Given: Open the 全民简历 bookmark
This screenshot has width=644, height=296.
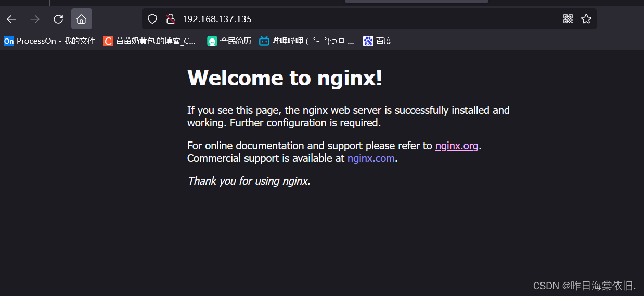Looking at the screenshot, I should (229, 41).
